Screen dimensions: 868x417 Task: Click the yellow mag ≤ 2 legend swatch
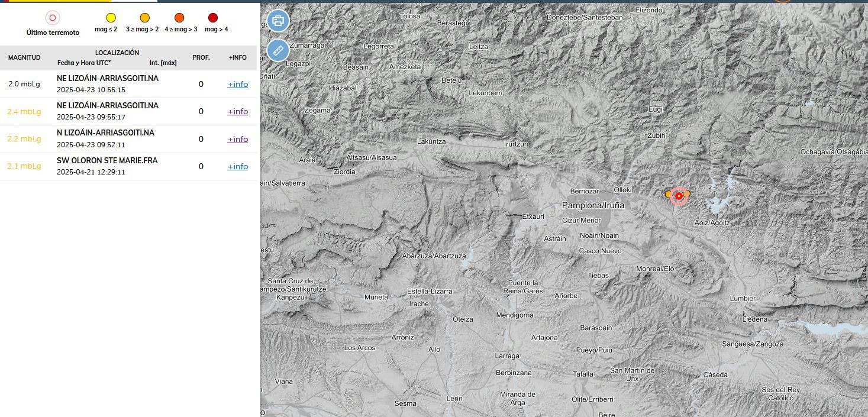(111, 18)
